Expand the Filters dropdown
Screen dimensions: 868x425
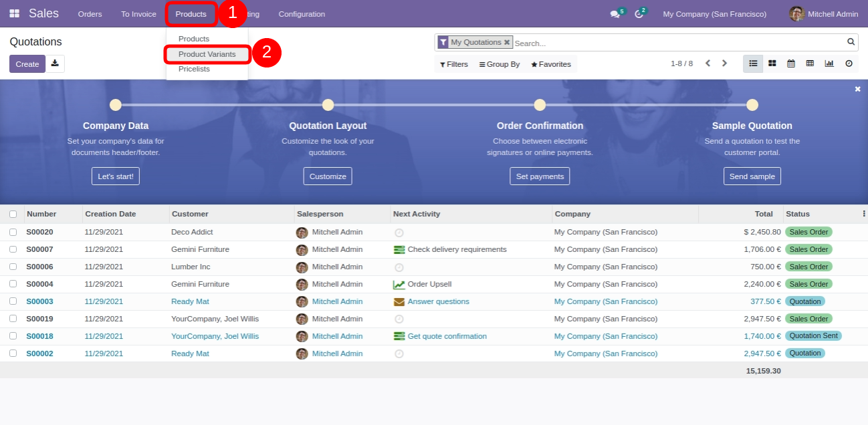[x=454, y=64]
